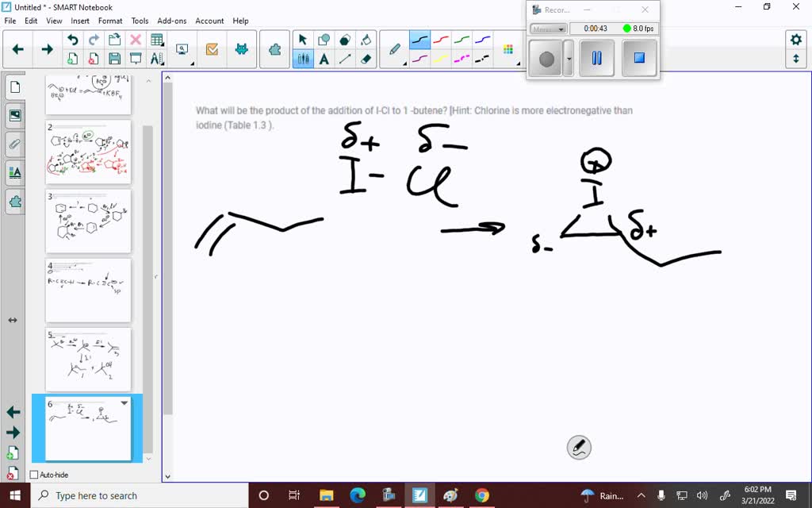Pause the screen recording

[596, 58]
